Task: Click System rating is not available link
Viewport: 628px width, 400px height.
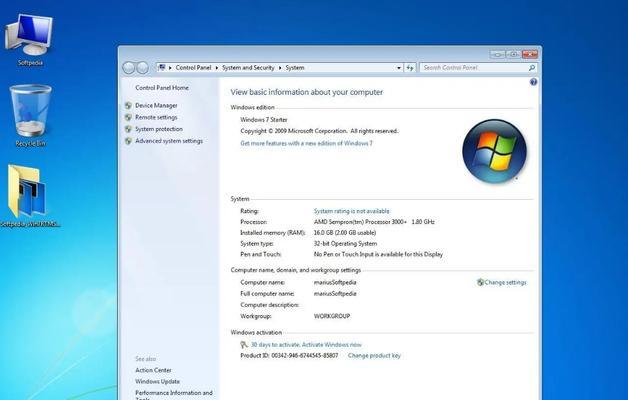Action: pyautogui.click(x=351, y=211)
